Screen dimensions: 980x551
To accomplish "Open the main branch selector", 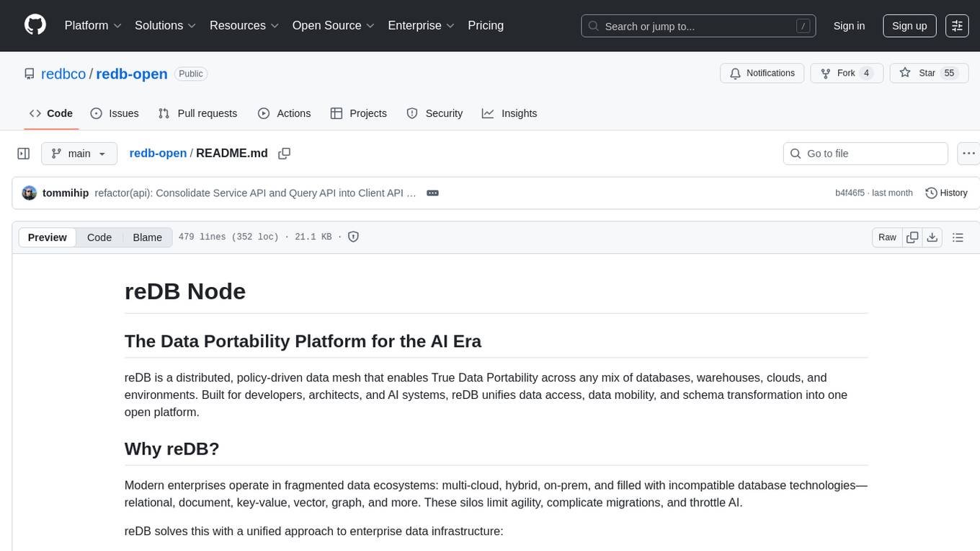I will [79, 154].
